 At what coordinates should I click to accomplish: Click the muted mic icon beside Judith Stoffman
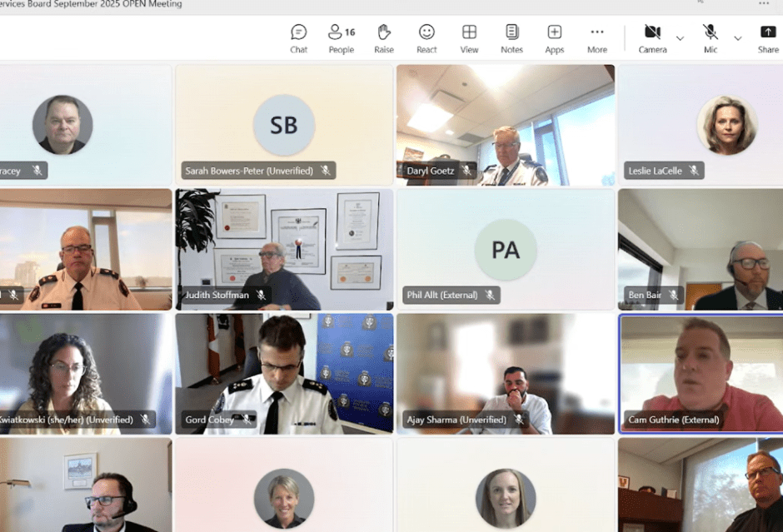click(x=261, y=296)
